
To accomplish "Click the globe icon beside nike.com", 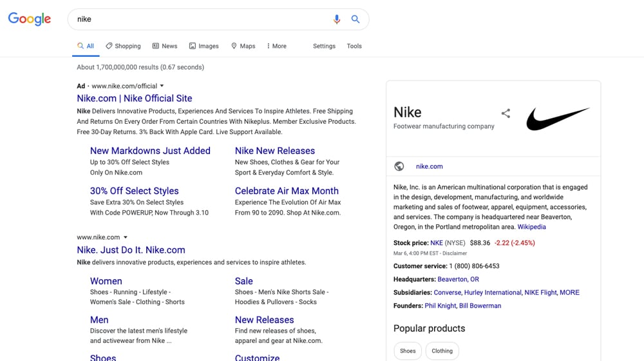I will (399, 166).
